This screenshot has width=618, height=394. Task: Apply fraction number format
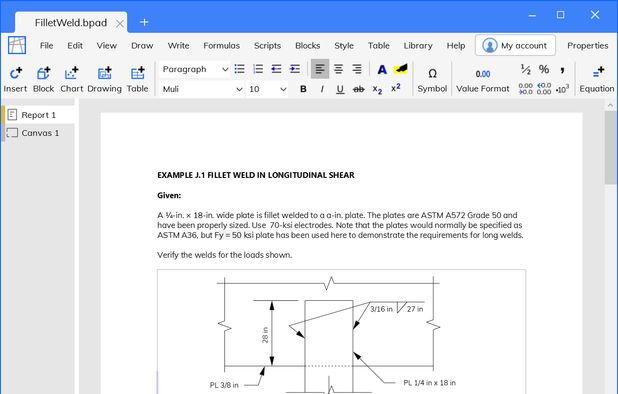pyautogui.click(x=525, y=70)
